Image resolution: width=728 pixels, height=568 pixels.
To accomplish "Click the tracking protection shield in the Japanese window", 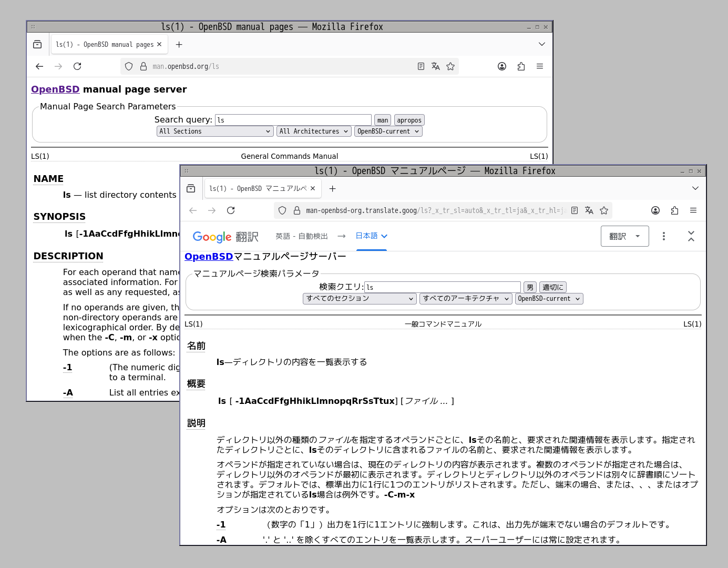I will [282, 210].
